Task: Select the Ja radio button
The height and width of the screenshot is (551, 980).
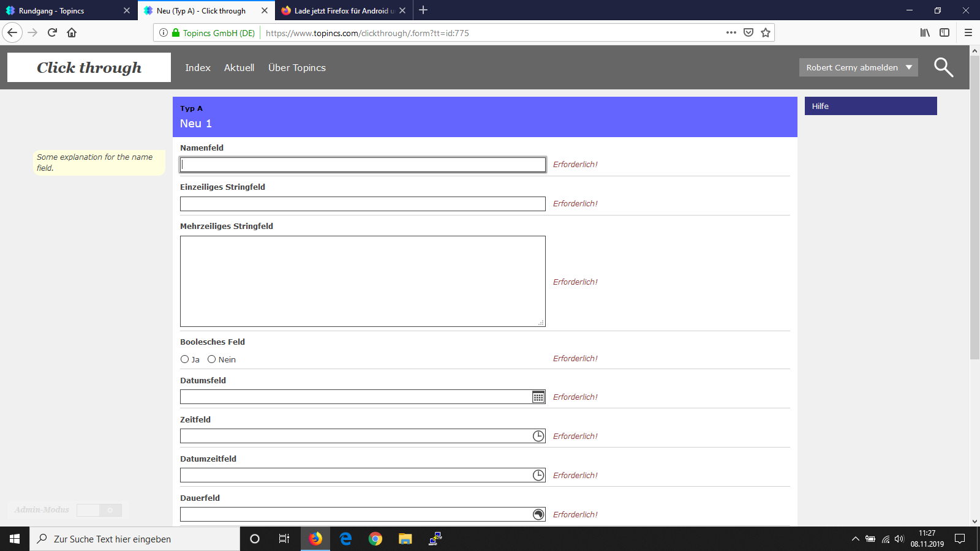Action: tap(184, 359)
